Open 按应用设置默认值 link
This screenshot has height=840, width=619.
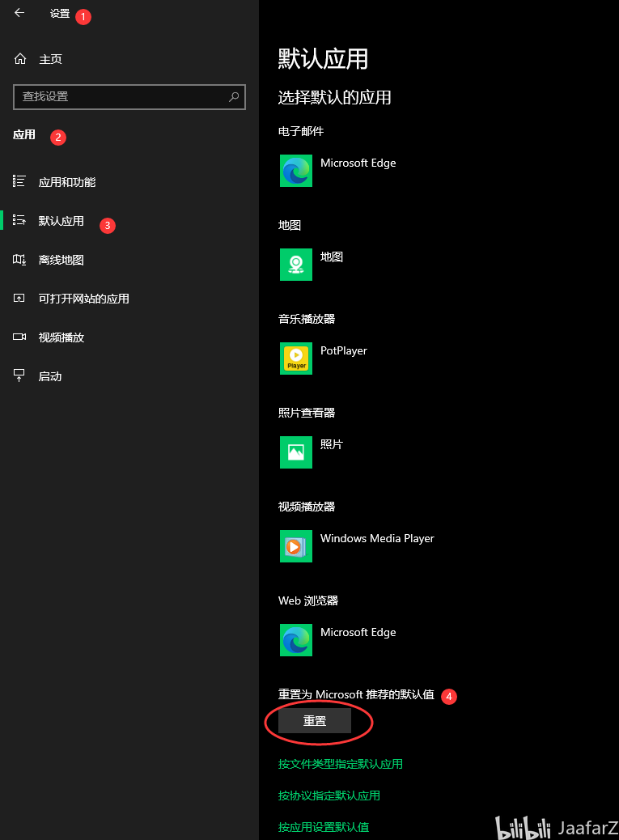pyautogui.click(x=324, y=827)
